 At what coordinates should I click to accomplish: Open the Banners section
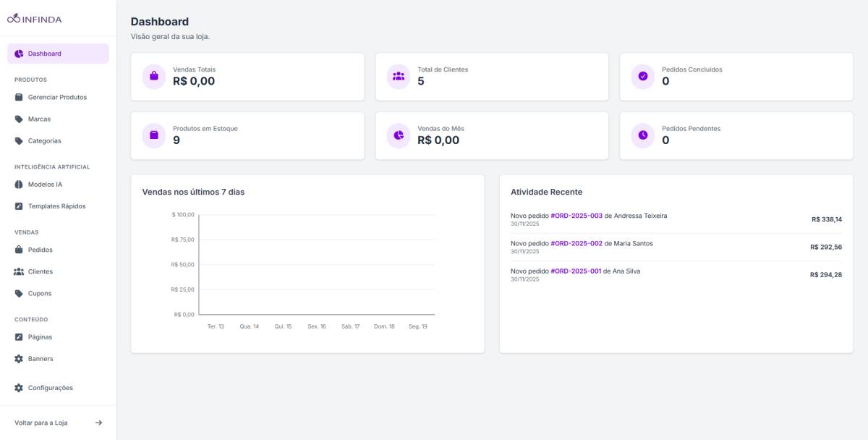(58, 359)
